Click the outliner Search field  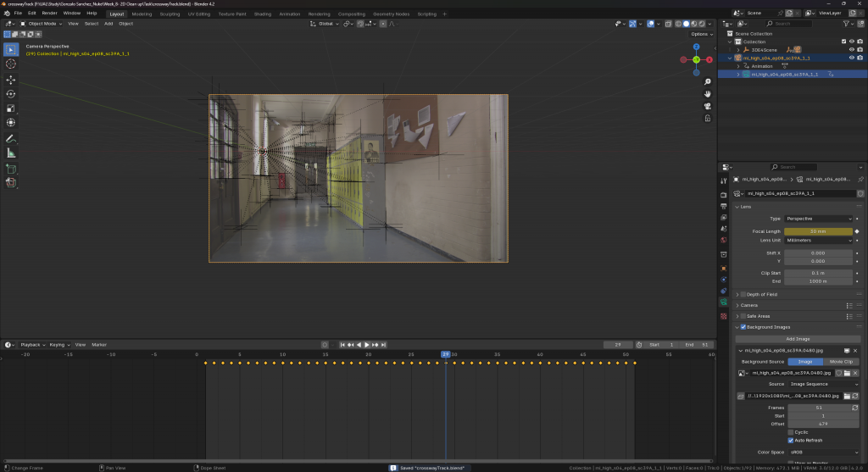coord(789,24)
